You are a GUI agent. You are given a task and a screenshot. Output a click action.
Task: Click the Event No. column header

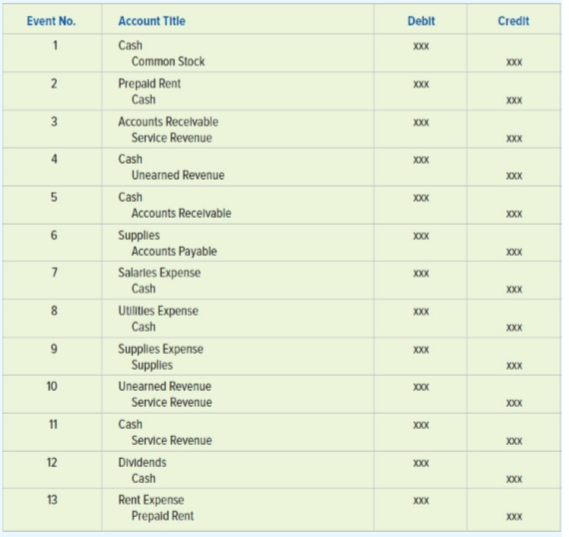tap(52, 21)
